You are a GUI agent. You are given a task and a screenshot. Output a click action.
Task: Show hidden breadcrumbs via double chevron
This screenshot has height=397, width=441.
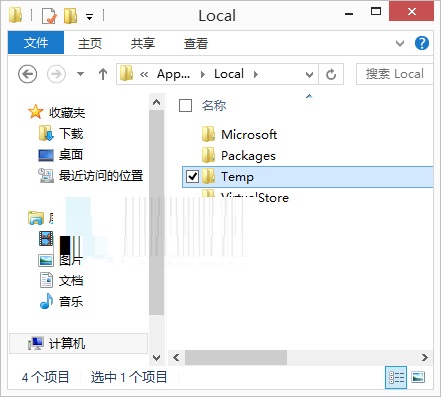(x=144, y=74)
